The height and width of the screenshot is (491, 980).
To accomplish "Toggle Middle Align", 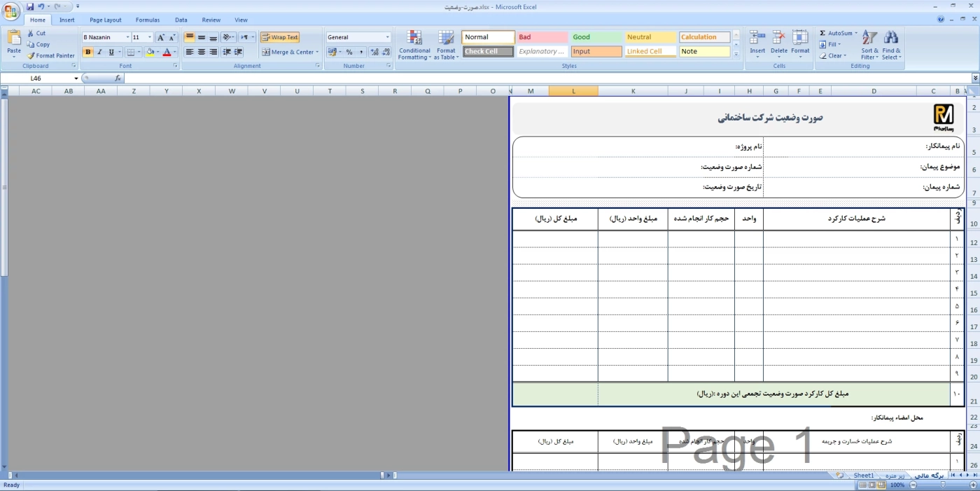I will pyautogui.click(x=202, y=37).
